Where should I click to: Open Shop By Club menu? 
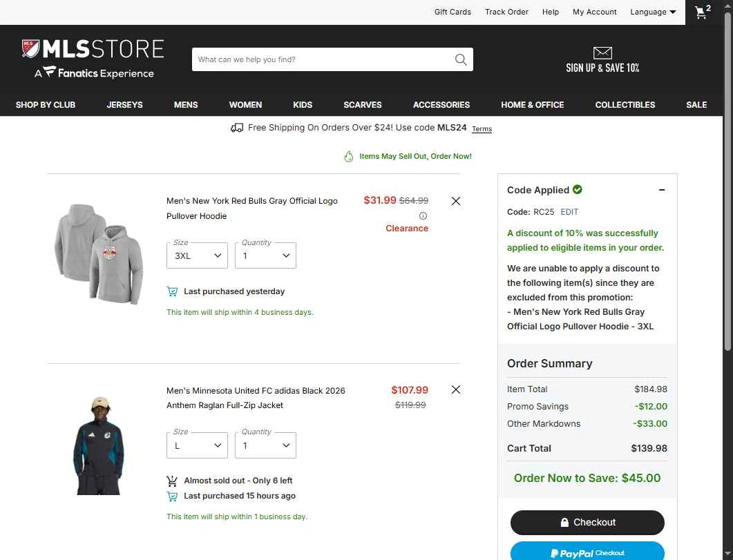click(46, 105)
